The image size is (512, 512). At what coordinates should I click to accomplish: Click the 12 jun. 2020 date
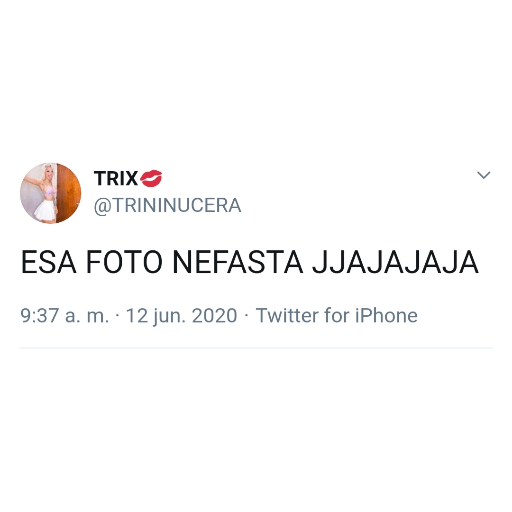[x=181, y=316]
